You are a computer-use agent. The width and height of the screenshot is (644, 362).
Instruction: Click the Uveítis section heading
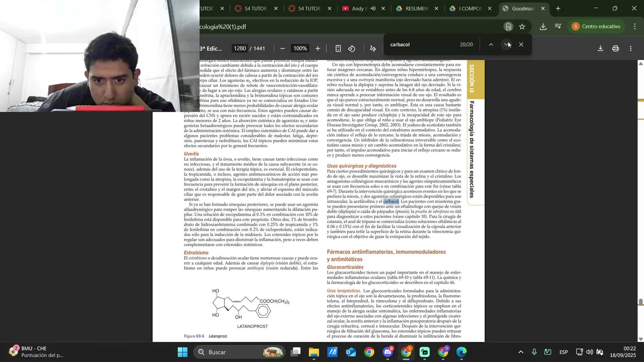coord(191,154)
